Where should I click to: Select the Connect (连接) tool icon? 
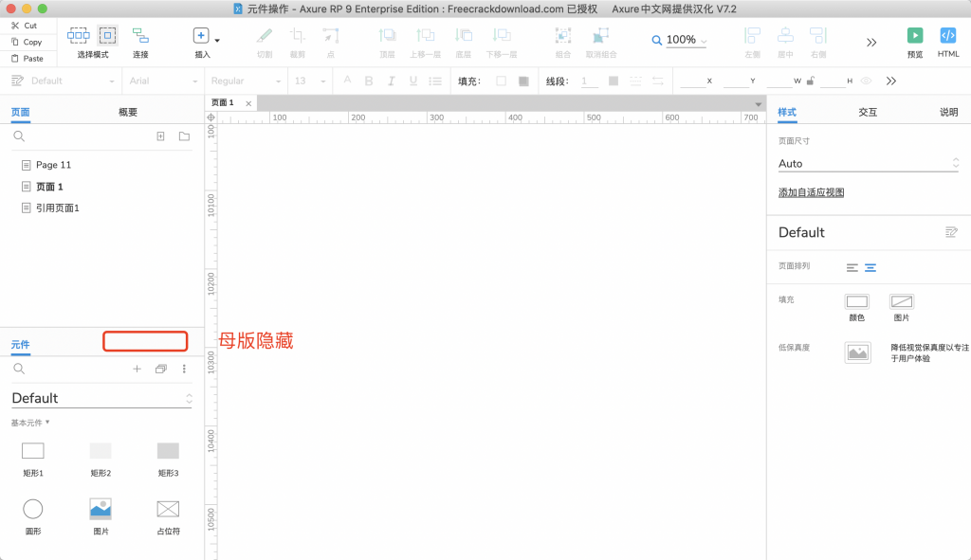[140, 36]
